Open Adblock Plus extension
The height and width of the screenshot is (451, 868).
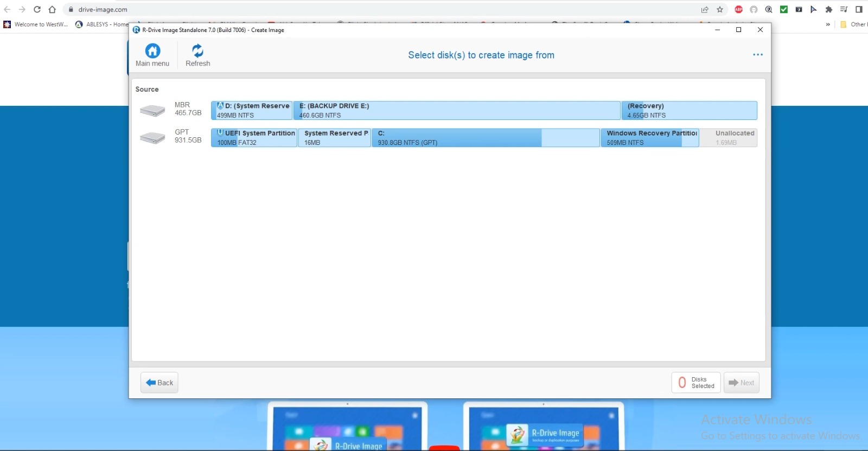pos(738,9)
